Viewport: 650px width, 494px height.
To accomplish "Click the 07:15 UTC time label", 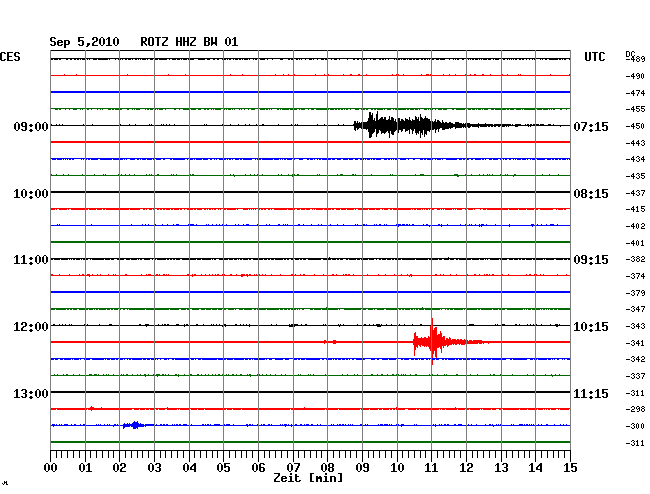I will (x=591, y=126).
